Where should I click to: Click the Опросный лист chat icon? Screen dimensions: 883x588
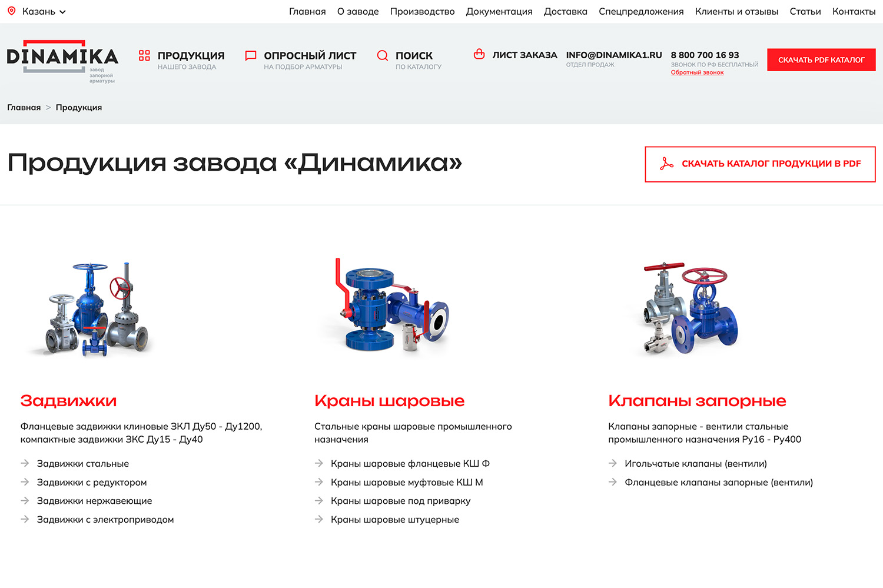tap(251, 55)
